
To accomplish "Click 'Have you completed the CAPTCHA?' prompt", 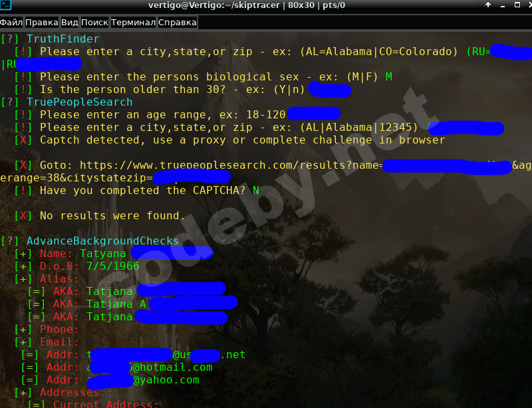I will [x=136, y=191].
